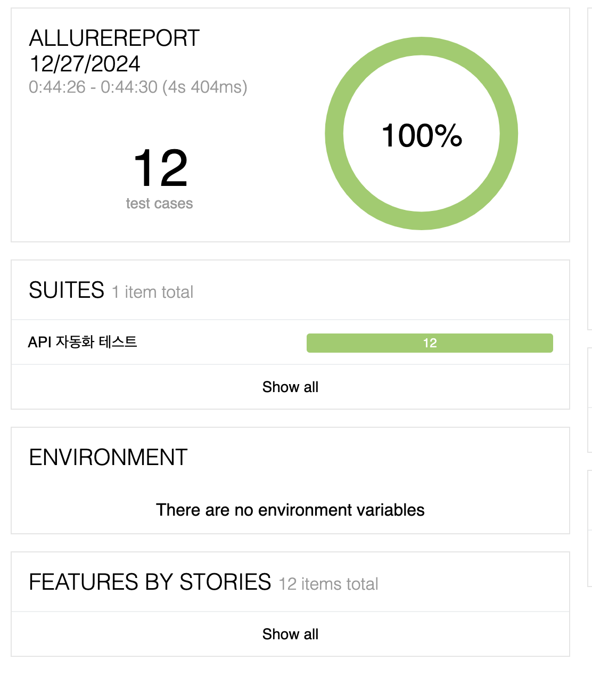The image size is (592, 700).
Task: Click the ENVIRONMENT widget heading
Action: point(108,458)
